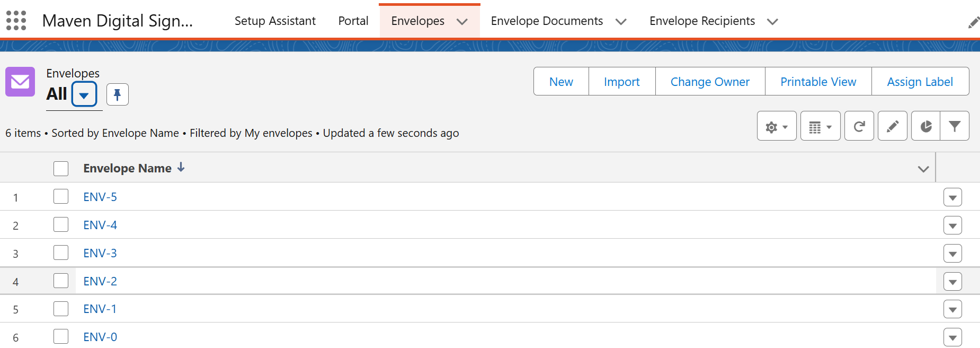Click the edit navigation pencil icon

pyautogui.click(x=973, y=22)
